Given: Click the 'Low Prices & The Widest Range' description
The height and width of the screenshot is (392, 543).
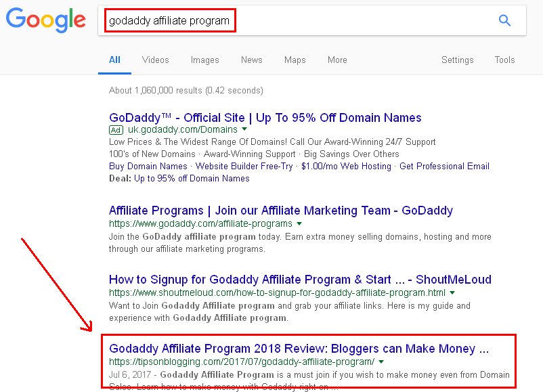Looking at the screenshot, I should pyautogui.click(x=272, y=142).
